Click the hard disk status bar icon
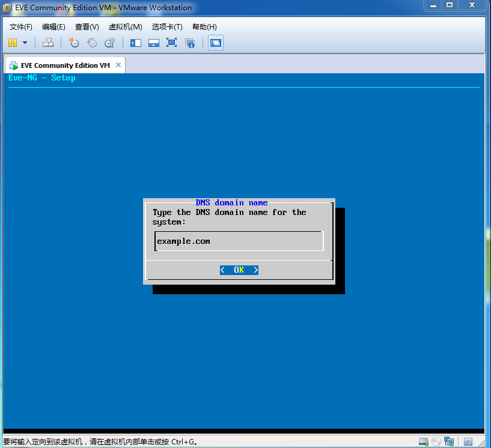The width and height of the screenshot is (491, 448). 423,441
